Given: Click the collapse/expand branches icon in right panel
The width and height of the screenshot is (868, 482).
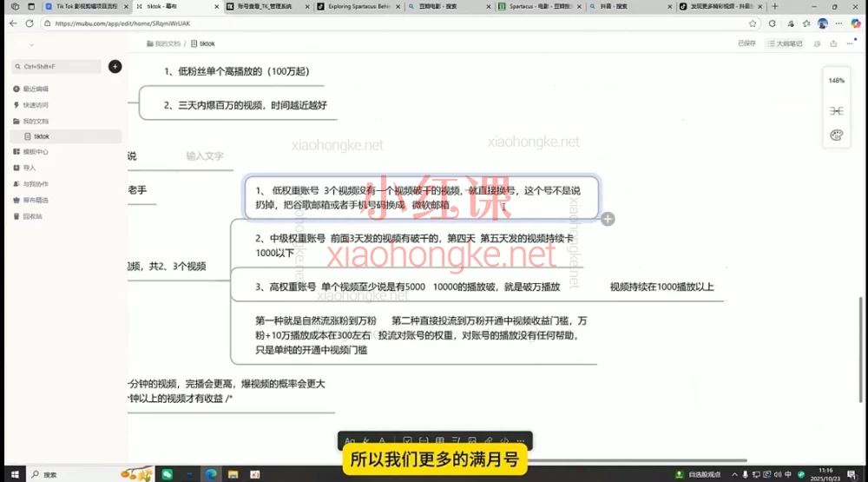Looking at the screenshot, I should (837, 111).
